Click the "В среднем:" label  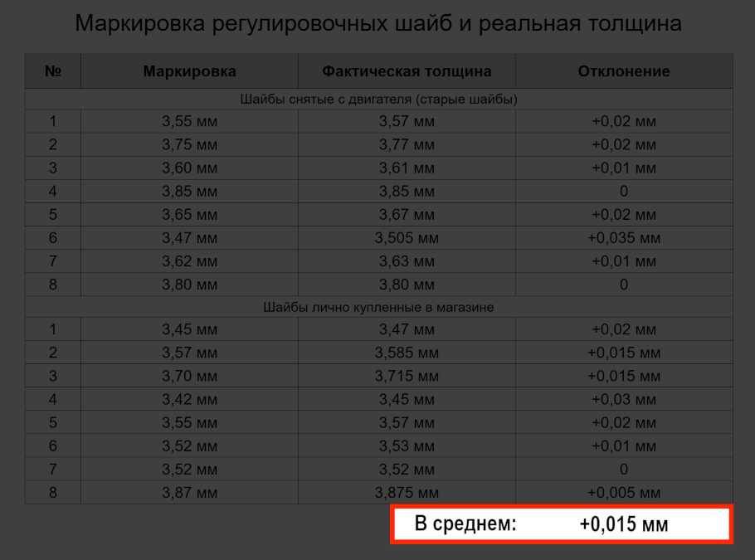[x=465, y=524]
